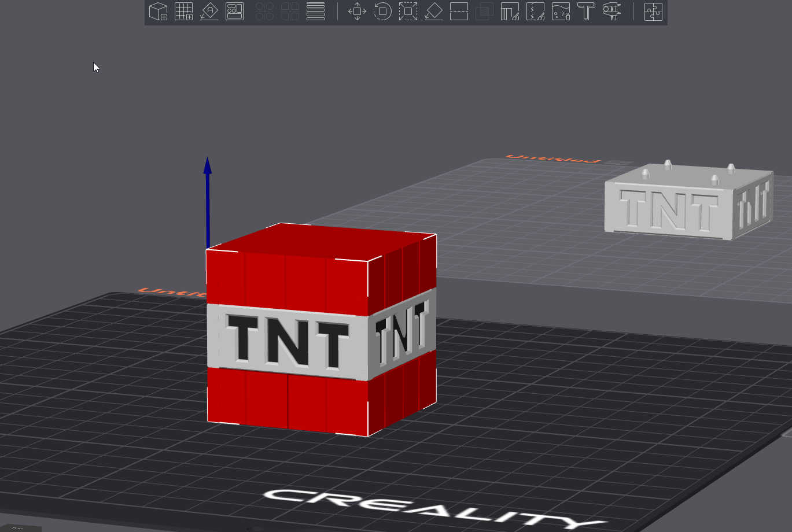Select the Auto orient tool
792x532 pixels.
pos(209,12)
